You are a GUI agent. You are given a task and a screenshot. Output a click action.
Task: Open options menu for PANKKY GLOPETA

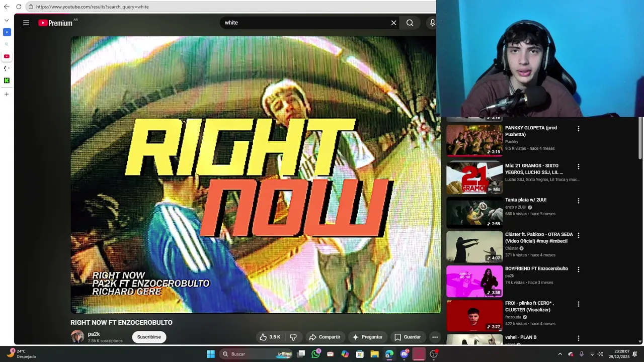click(x=578, y=129)
